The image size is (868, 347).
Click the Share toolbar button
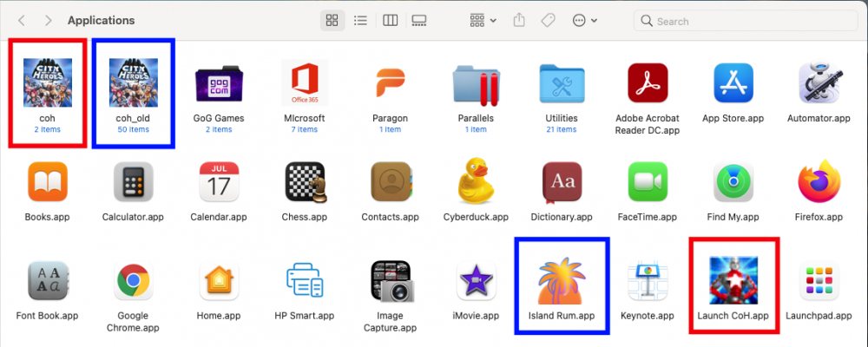click(x=520, y=20)
